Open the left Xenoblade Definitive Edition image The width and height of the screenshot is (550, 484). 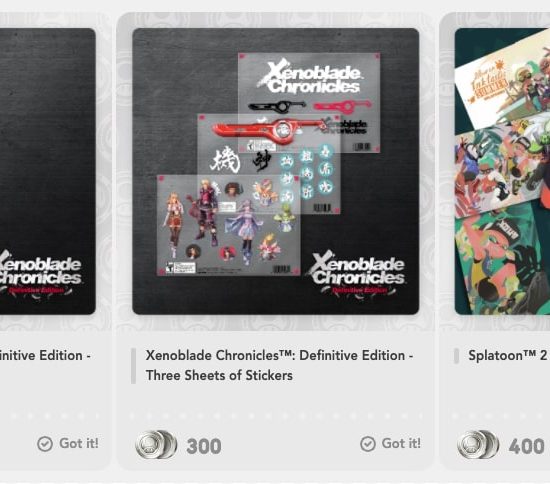coord(48,171)
